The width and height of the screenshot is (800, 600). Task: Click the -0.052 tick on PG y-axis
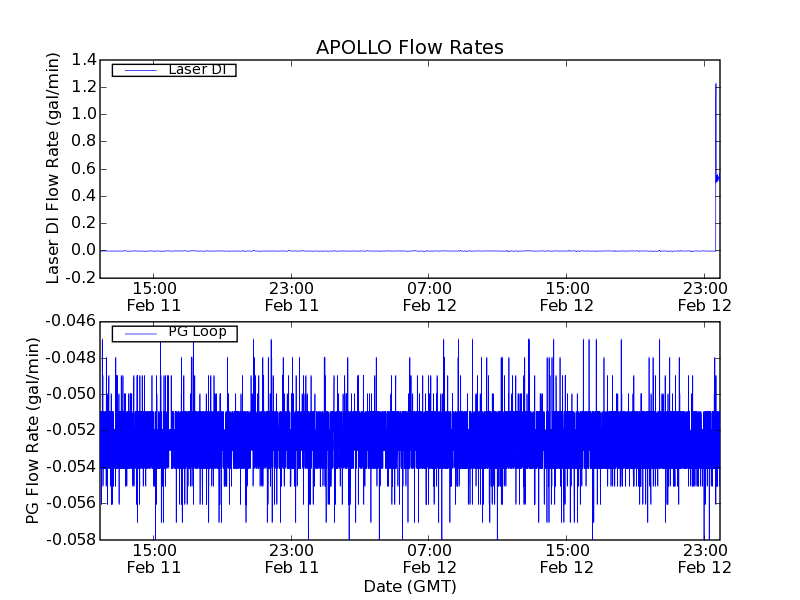[72, 430]
